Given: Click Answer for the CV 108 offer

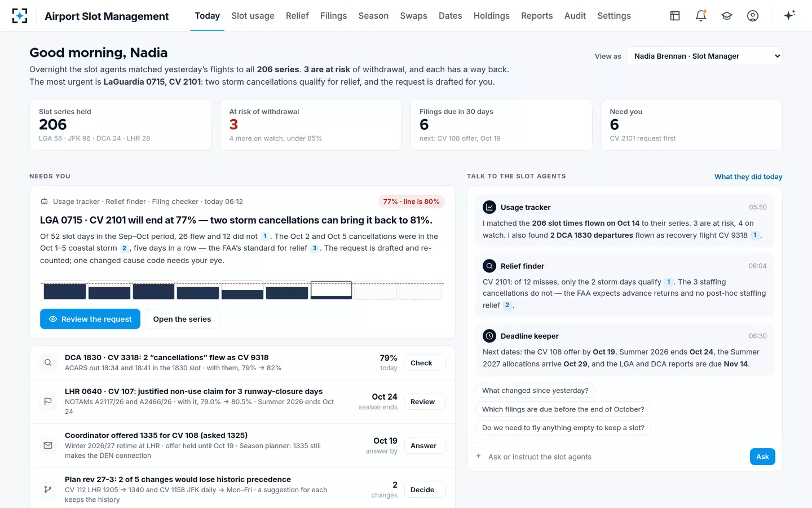Looking at the screenshot, I should click(425, 446).
